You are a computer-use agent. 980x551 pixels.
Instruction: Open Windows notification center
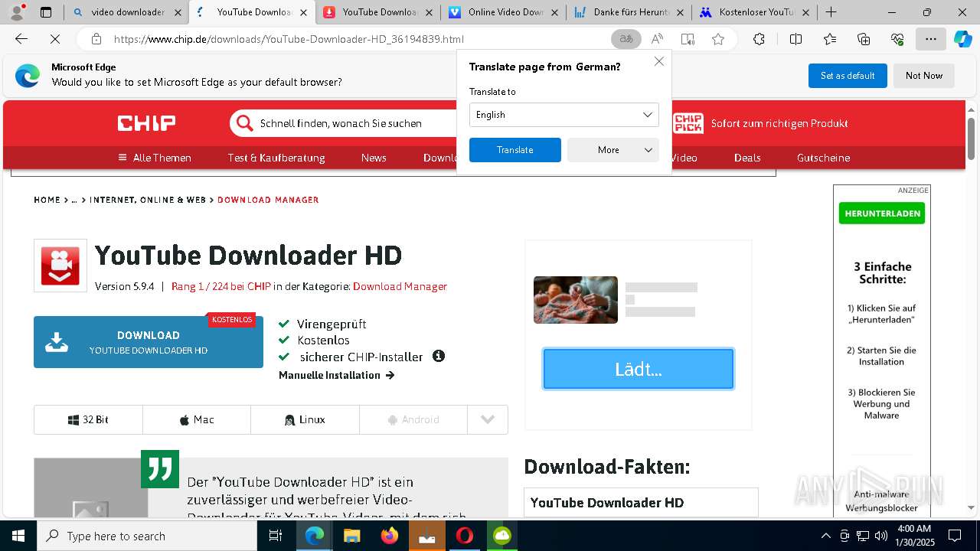(x=955, y=536)
